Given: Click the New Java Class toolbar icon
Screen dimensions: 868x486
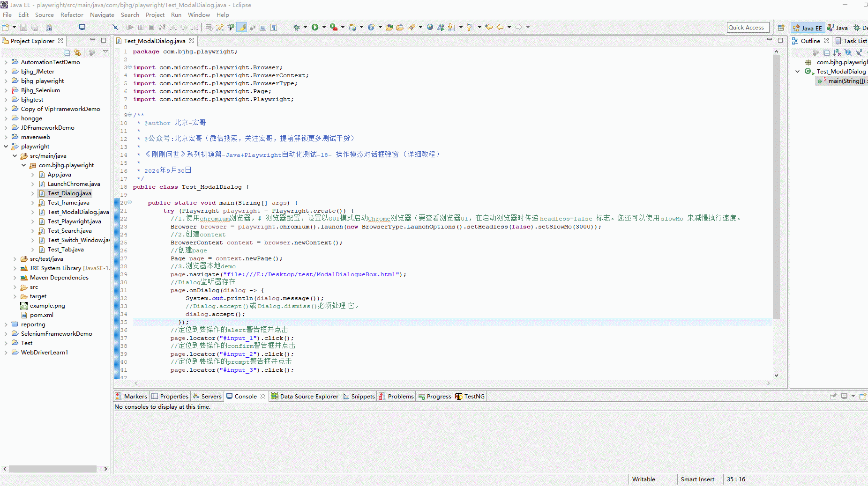Looking at the screenshot, I should coord(371,27).
